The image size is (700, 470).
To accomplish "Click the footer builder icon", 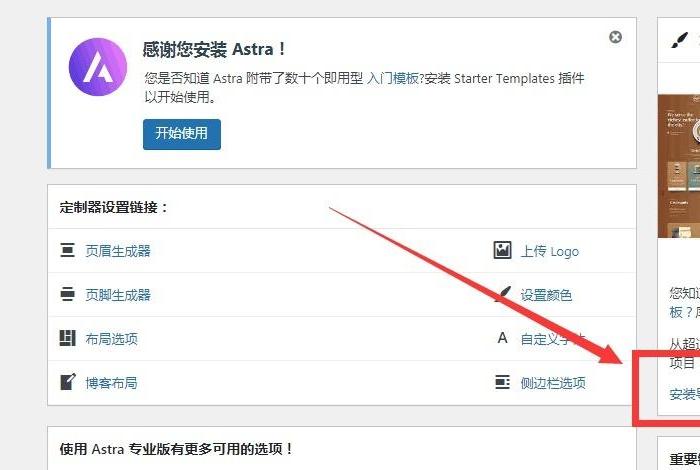I will tap(67, 294).
